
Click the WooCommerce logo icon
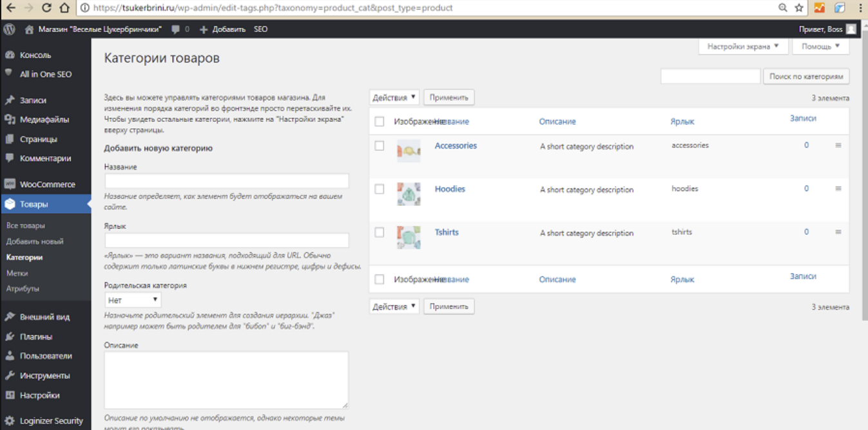pos(10,184)
